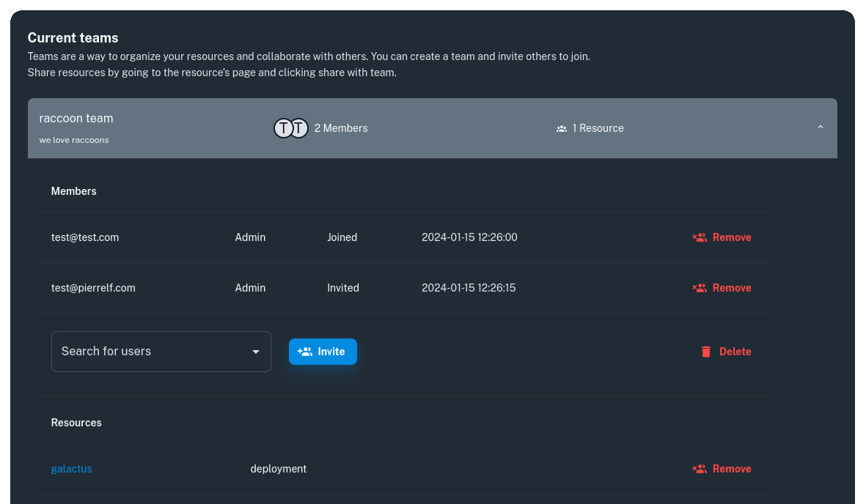Click the 2024-01-15 12:26:00 timestamp

(x=469, y=237)
